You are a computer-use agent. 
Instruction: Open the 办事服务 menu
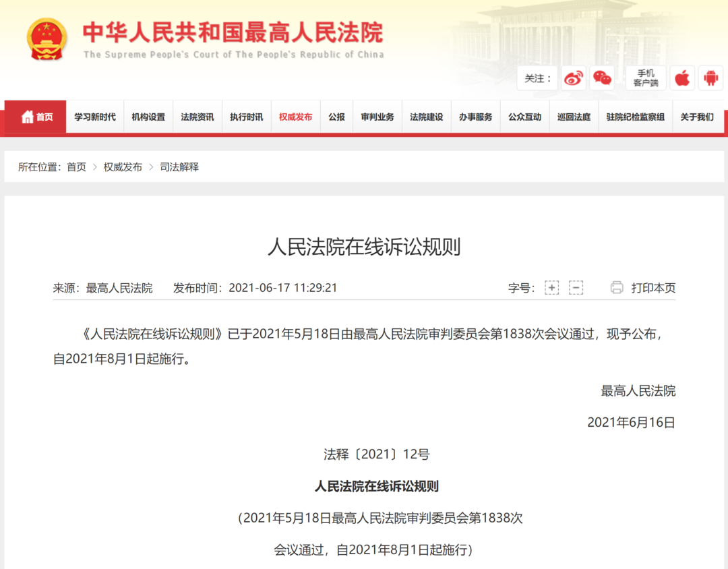pos(476,117)
